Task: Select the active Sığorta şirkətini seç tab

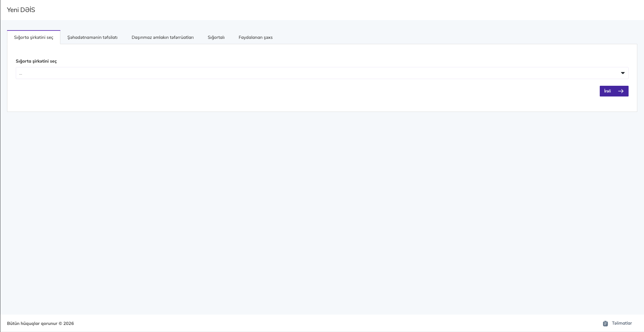Action: point(34,38)
